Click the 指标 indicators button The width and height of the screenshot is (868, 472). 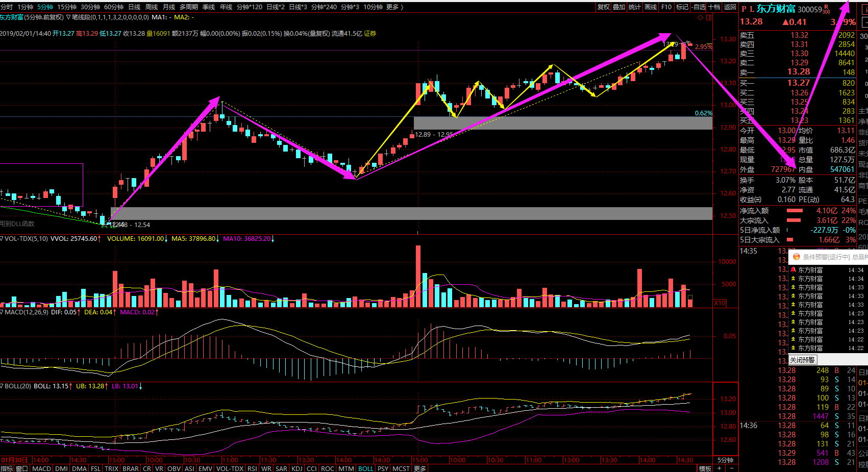(x=7, y=468)
